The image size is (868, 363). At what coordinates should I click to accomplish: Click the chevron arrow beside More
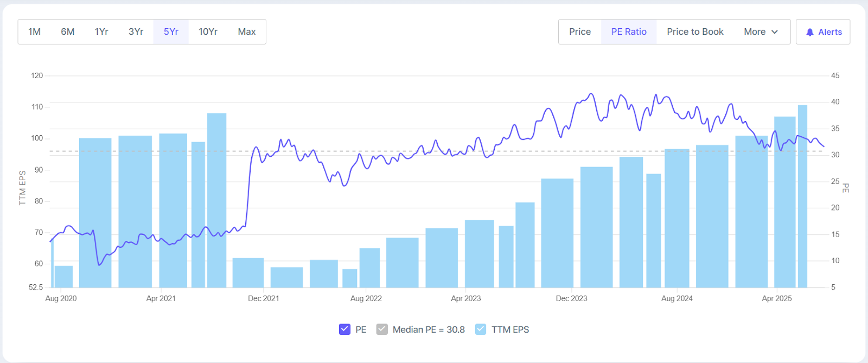[775, 32]
